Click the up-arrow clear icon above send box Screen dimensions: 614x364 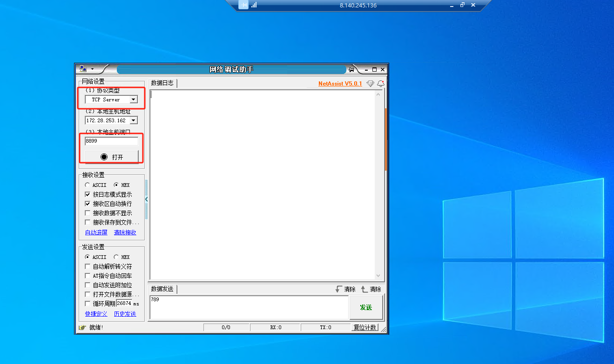[364, 289]
